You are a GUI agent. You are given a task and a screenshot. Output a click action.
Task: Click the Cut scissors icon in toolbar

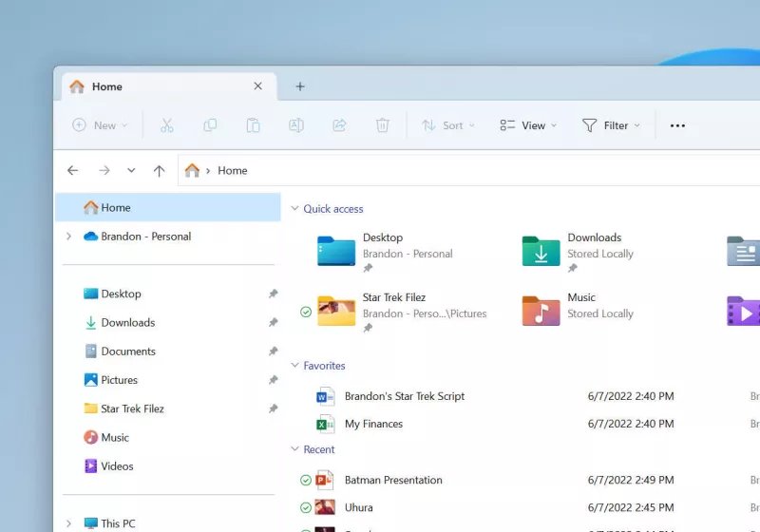click(167, 125)
